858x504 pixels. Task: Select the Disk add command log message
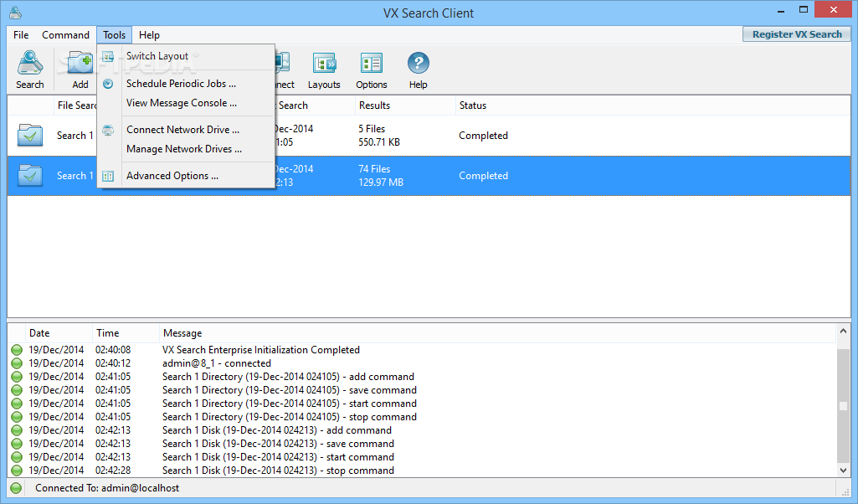click(277, 430)
